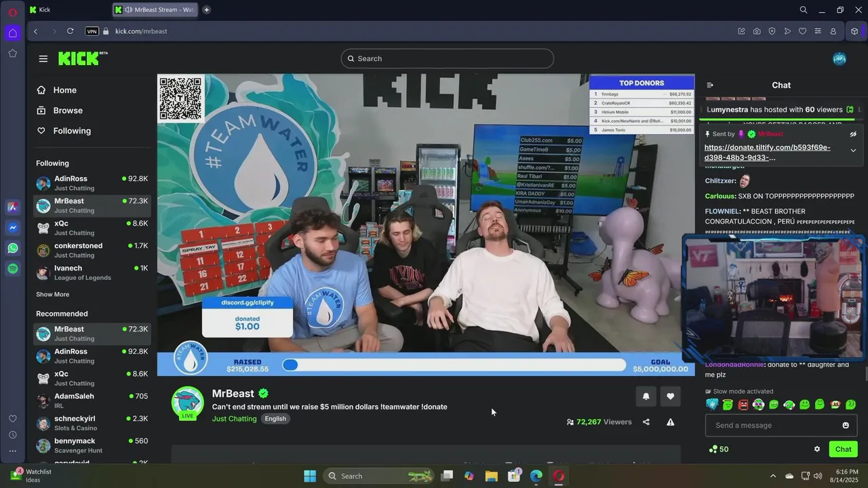Expand Following list with Show More
This screenshot has width=868, height=488.
[x=53, y=294]
